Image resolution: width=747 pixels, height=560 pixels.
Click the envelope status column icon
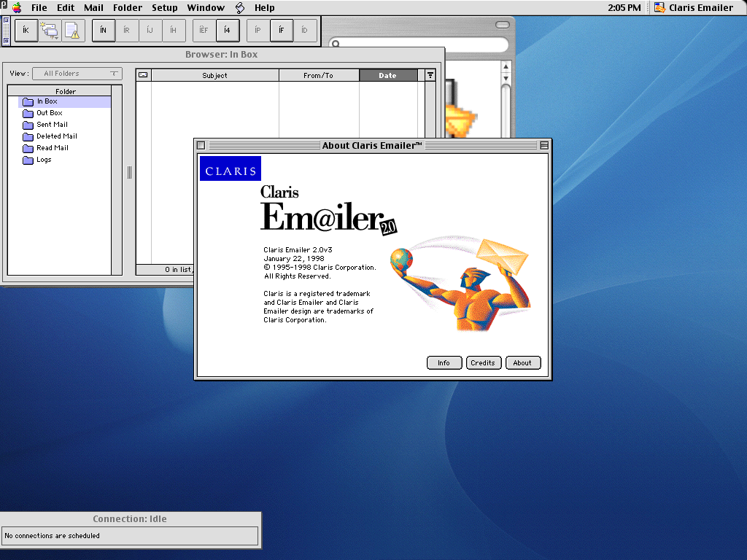143,75
